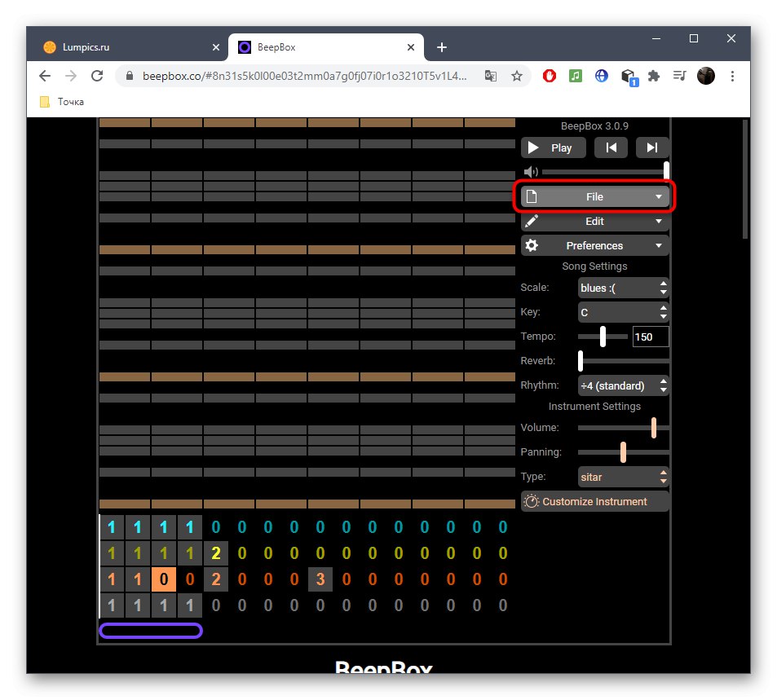Click the gear icon on Preferences
The image size is (777, 700).
532,245
